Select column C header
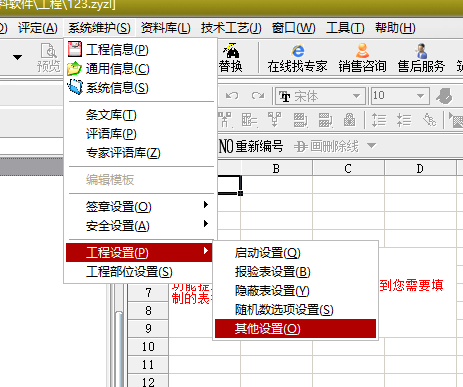Viewport: 463px width, 387px height. pyautogui.click(x=348, y=168)
